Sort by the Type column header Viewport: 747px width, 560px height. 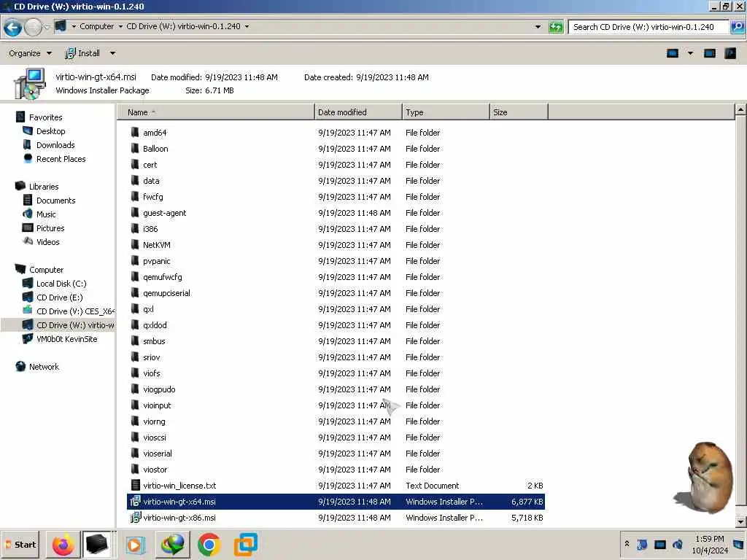(446, 112)
